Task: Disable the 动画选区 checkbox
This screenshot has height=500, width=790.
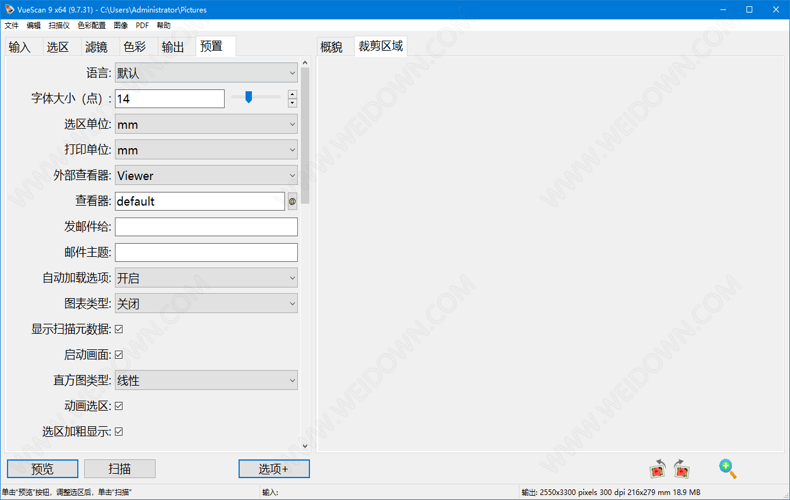Action: (x=119, y=406)
